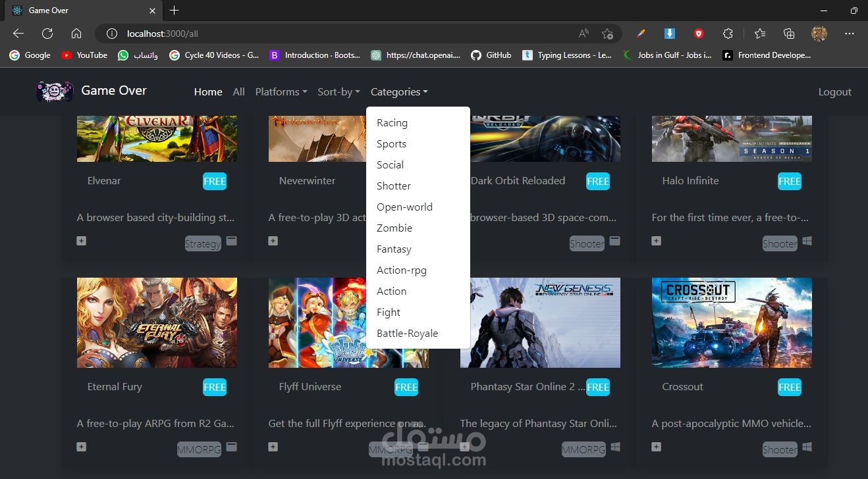
Task: Click the FREE badge on Crossout card
Action: tap(790, 388)
